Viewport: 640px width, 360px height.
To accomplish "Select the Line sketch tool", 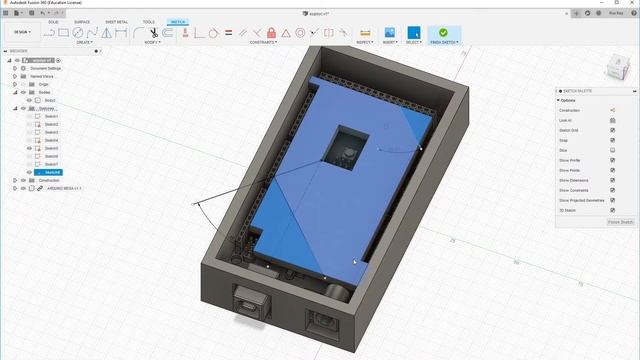I will click(49, 33).
